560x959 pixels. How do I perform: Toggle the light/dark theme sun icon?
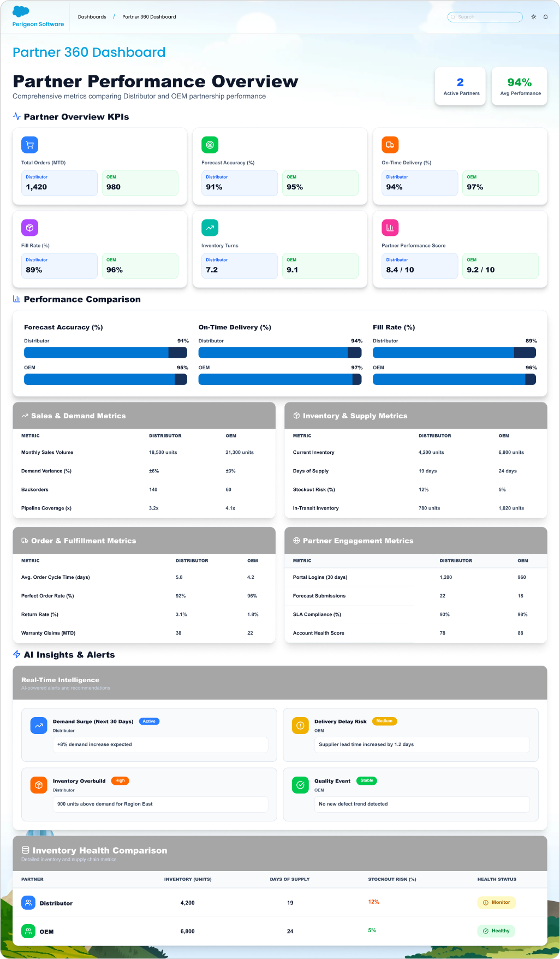click(x=533, y=17)
